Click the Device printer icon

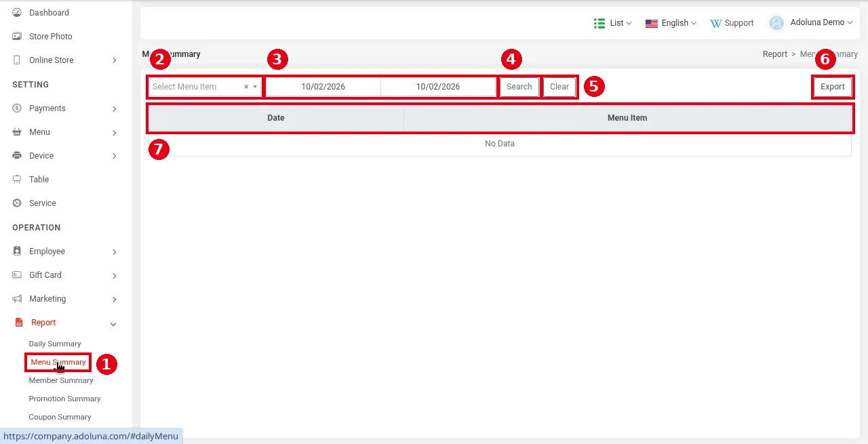tap(17, 156)
